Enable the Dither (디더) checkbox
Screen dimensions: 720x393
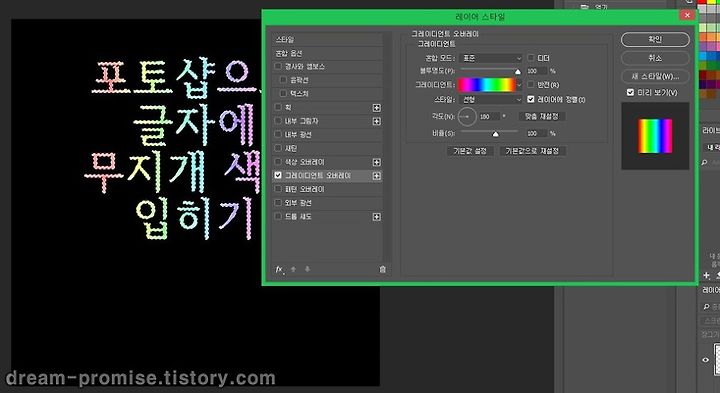(x=531, y=58)
